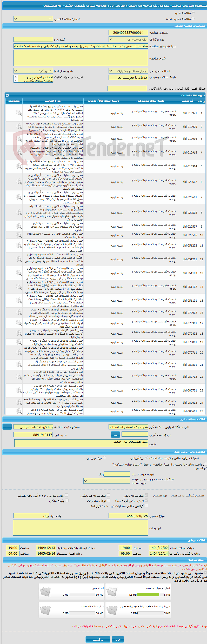Click the شرایط و ضوابط مناقصه size bar
This screenshot has width=207, height=644.
coord(150,595)
